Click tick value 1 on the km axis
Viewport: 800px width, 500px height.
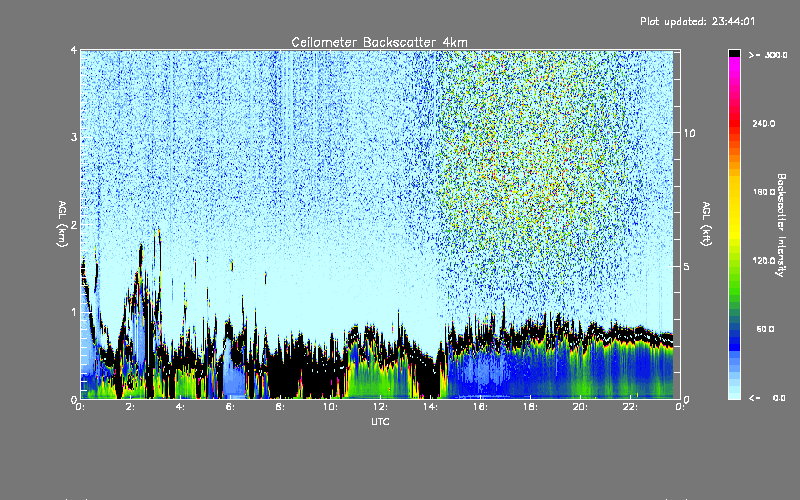pyautogui.click(x=74, y=312)
